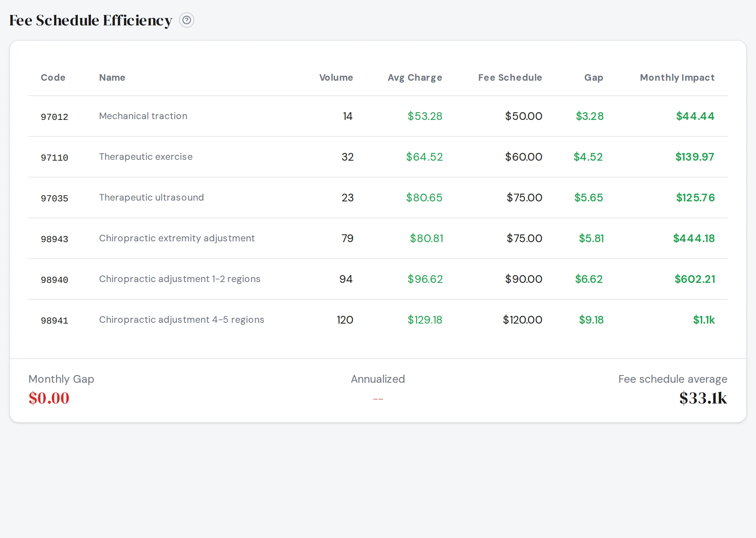Click the $53.28 average charge value
Image resolution: width=756 pixels, height=538 pixels.
(425, 116)
